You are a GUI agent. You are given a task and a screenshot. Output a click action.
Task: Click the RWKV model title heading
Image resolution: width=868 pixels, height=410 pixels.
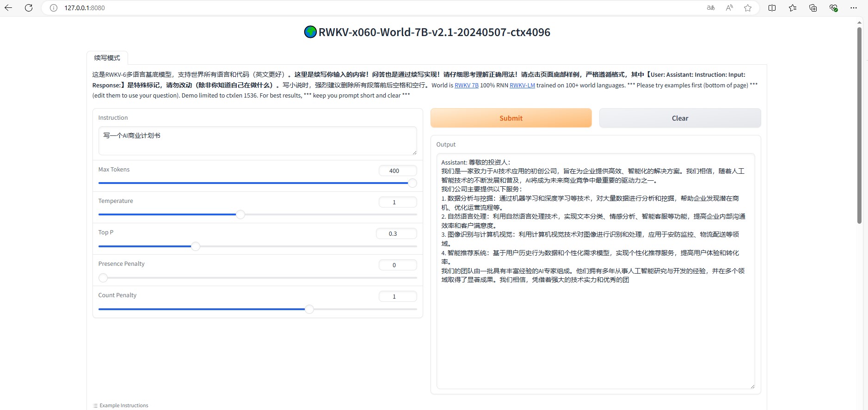pyautogui.click(x=427, y=32)
